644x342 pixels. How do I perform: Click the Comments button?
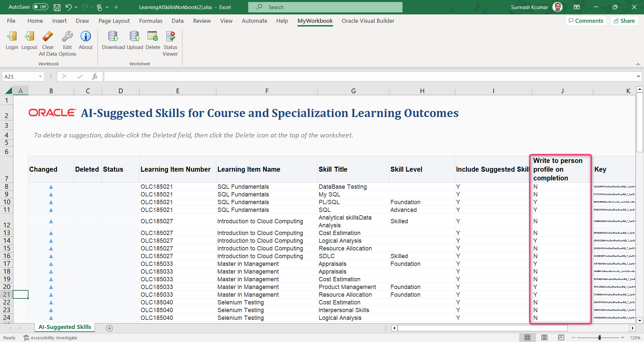(586, 21)
